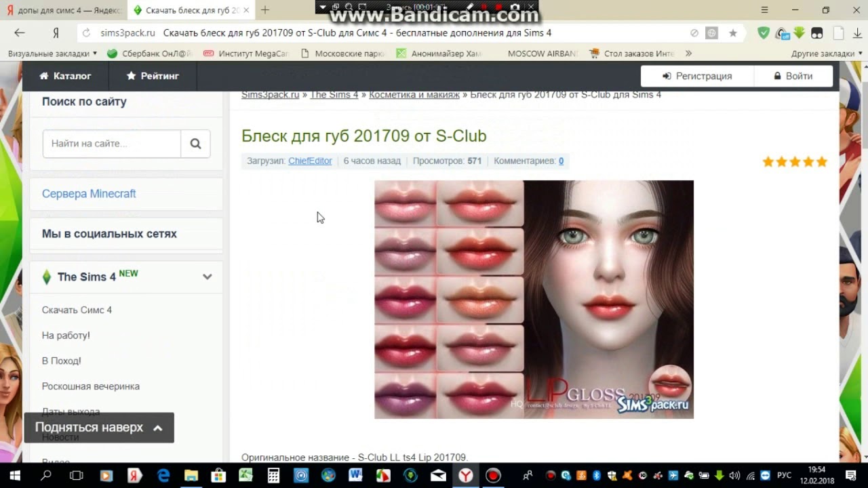Go back with the browser back arrow
Image resolution: width=868 pixels, height=488 pixels.
(20, 33)
